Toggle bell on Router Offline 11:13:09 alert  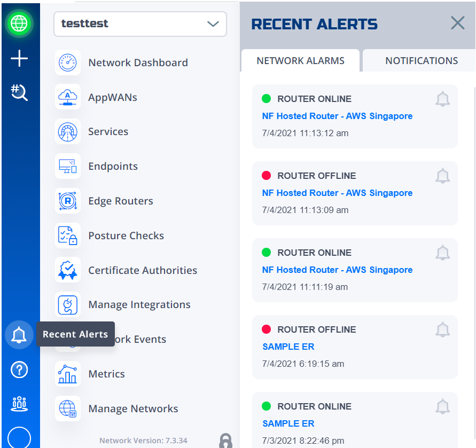(x=442, y=176)
